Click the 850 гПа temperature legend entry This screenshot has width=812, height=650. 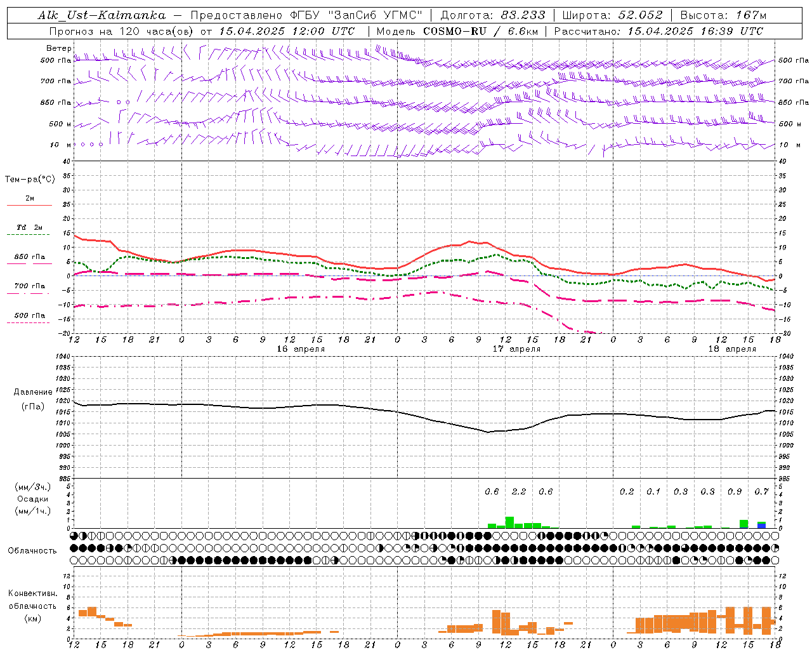(29, 257)
